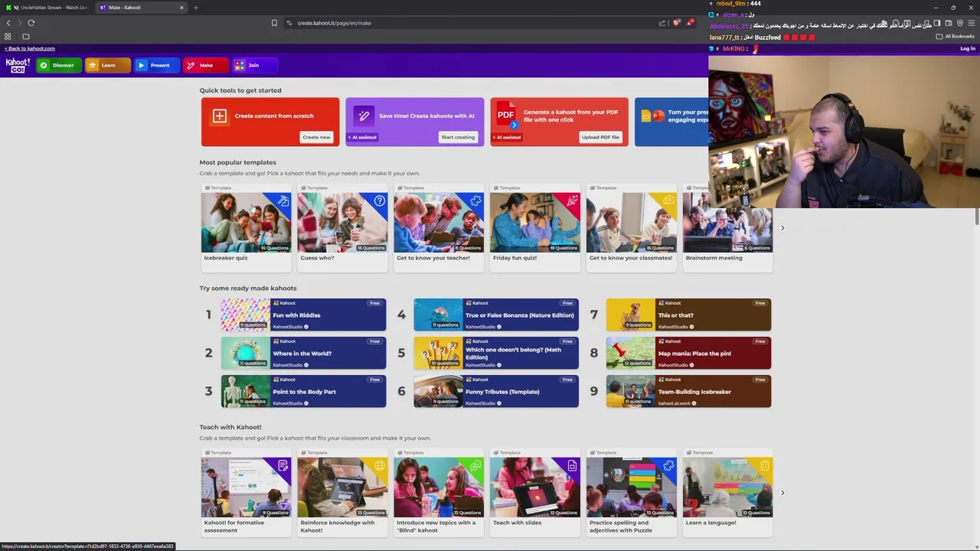This screenshot has height=551, width=980.
Task: Click the browser reload icon
Action: pyautogui.click(x=31, y=23)
